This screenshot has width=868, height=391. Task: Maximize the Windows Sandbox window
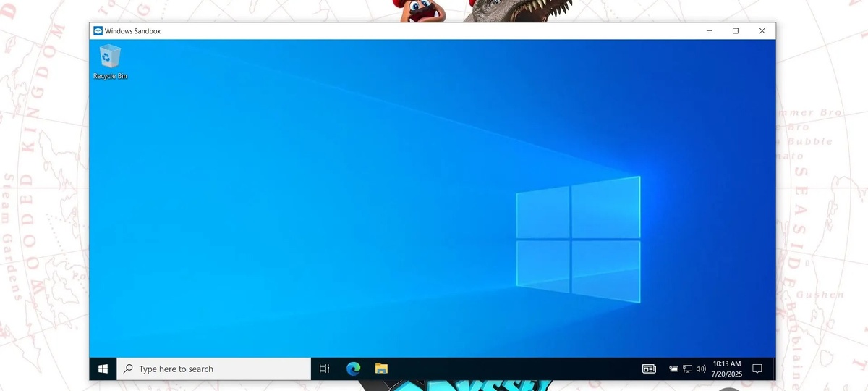coord(736,31)
